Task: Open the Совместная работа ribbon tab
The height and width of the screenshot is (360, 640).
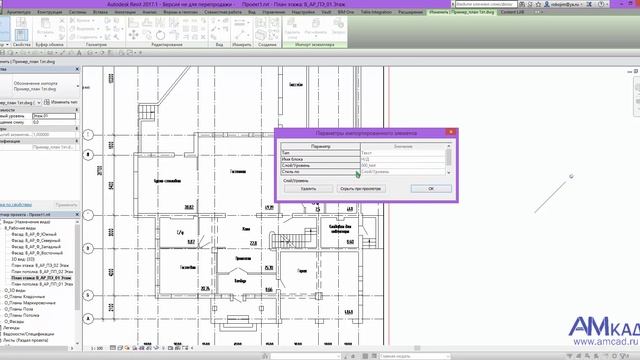Action: pos(223,12)
